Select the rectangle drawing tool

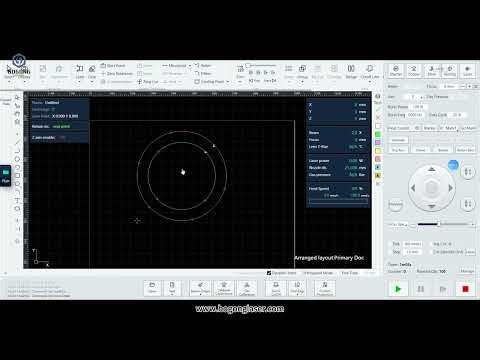(17, 175)
